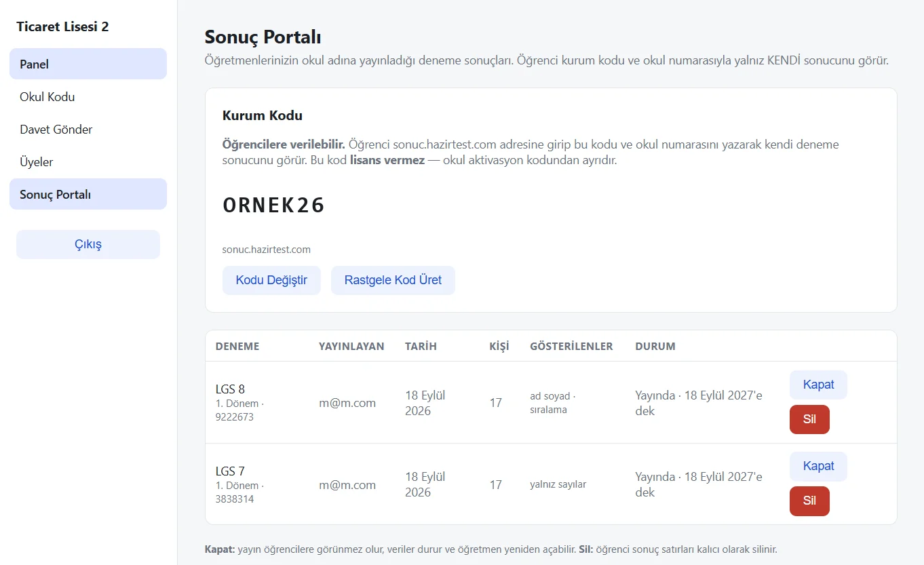
Task: Click the Çıkış logout button
Action: coord(88,244)
